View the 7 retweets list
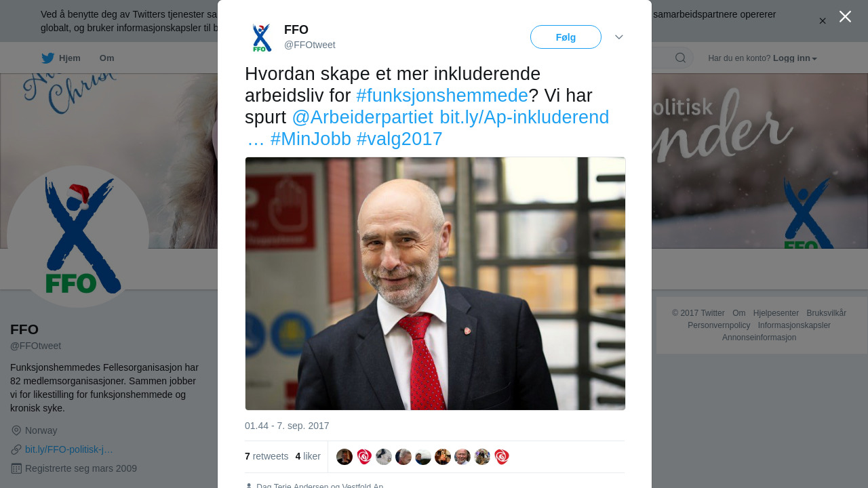This screenshot has height=488, width=868. click(x=267, y=457)
